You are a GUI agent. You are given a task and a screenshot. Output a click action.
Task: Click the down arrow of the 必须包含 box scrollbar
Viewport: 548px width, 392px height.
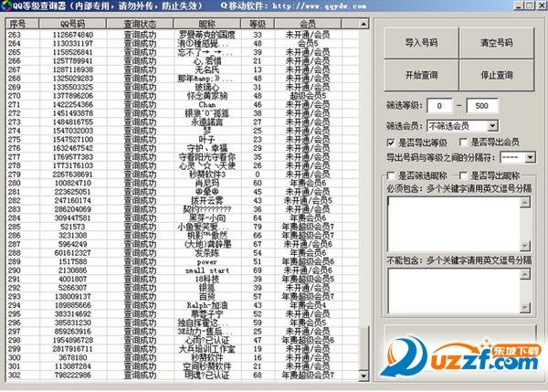point(525,246)
